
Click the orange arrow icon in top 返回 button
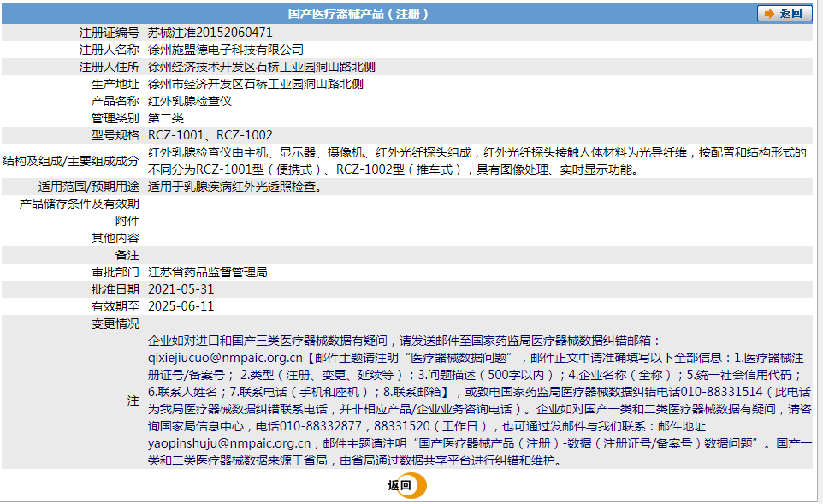coord(769,14)
